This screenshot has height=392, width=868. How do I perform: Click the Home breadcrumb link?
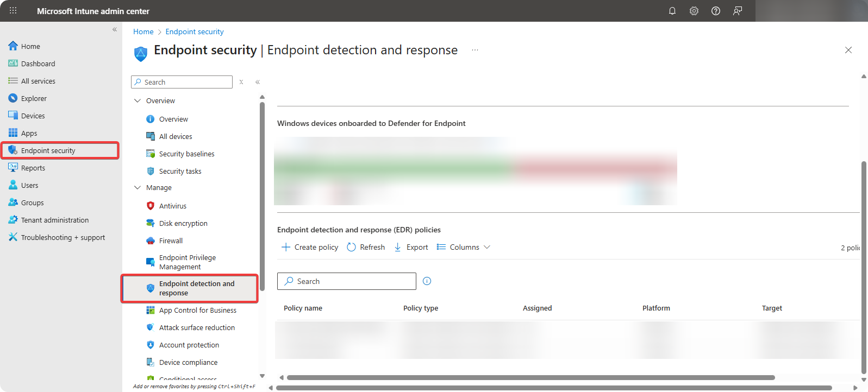coord(143,32)
